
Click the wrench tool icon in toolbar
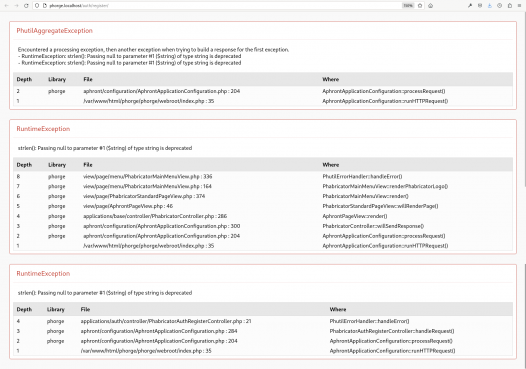point(470,6)
